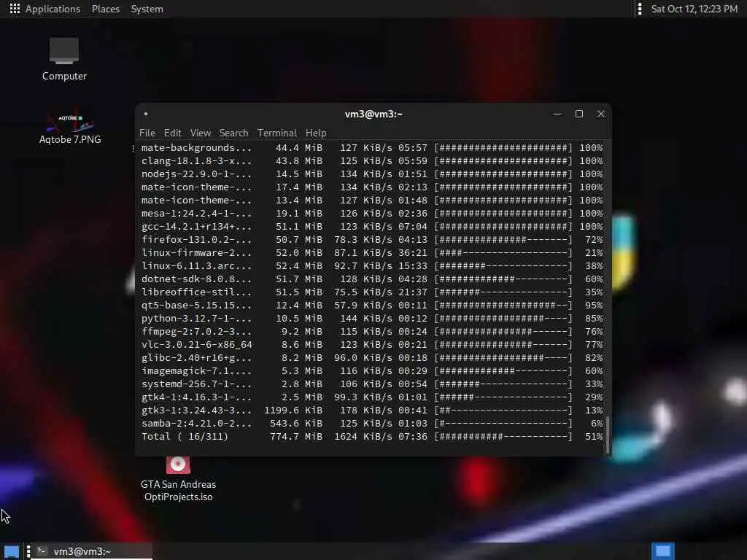
Task: Open the terminal Search menu
Action: pos(233,133)
